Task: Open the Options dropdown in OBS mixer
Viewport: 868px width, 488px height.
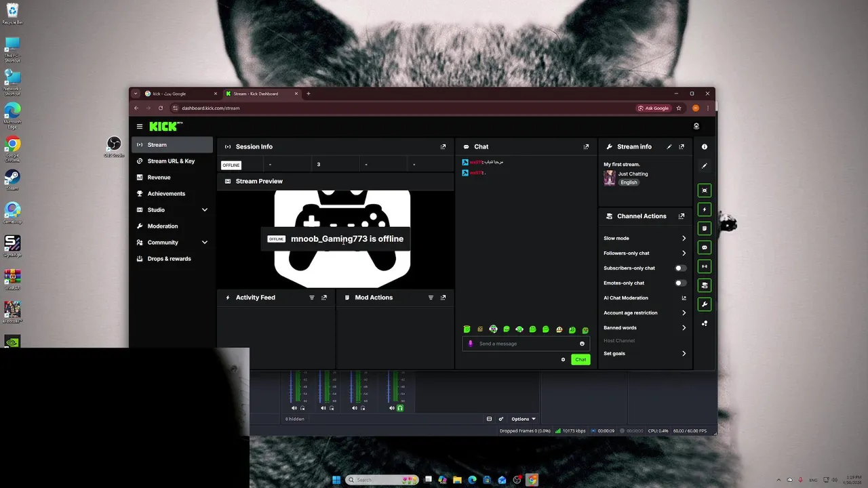Action: [x=524, y=419]
